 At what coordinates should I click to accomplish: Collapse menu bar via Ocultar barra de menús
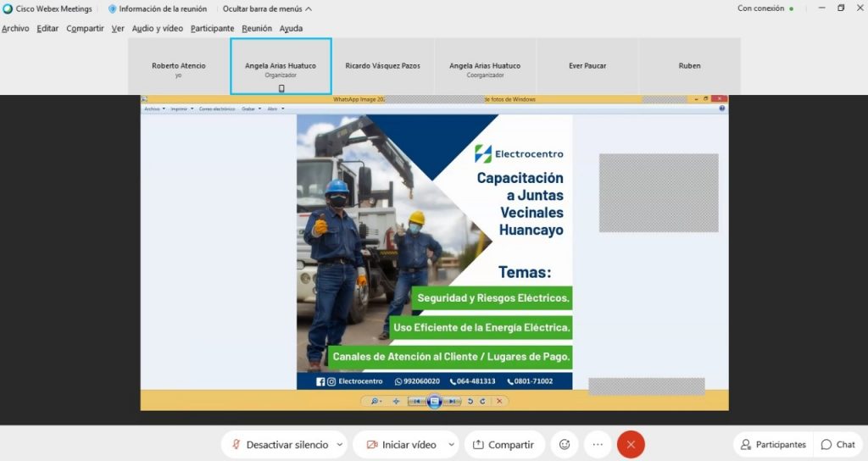point(267,8)
